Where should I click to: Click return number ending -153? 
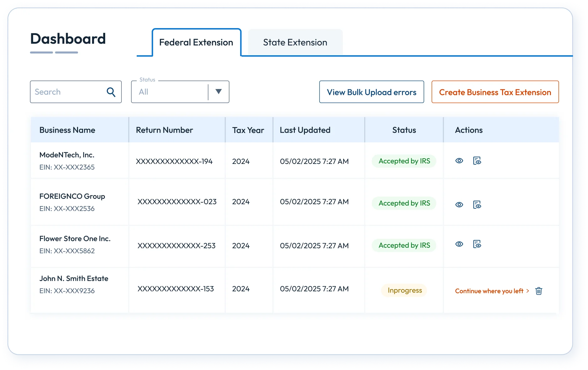(176, 289)
